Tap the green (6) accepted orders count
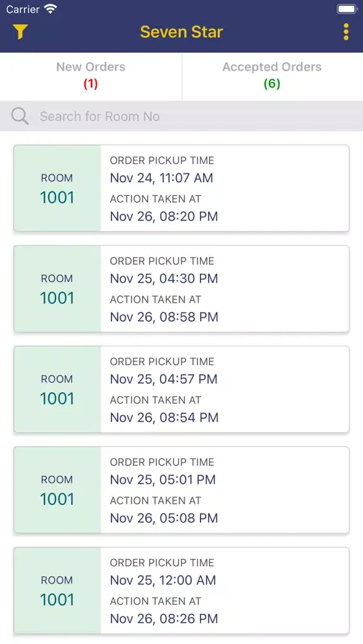The height and width of the screenshot is (644, 363). pyautogui.click(x=272, y=84)
